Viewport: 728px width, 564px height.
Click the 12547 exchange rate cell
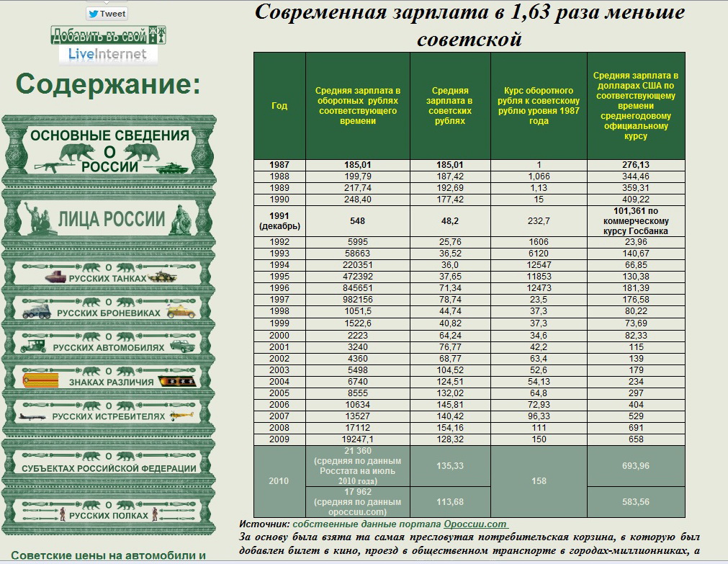pyautogui.click(x=539, y=265)
